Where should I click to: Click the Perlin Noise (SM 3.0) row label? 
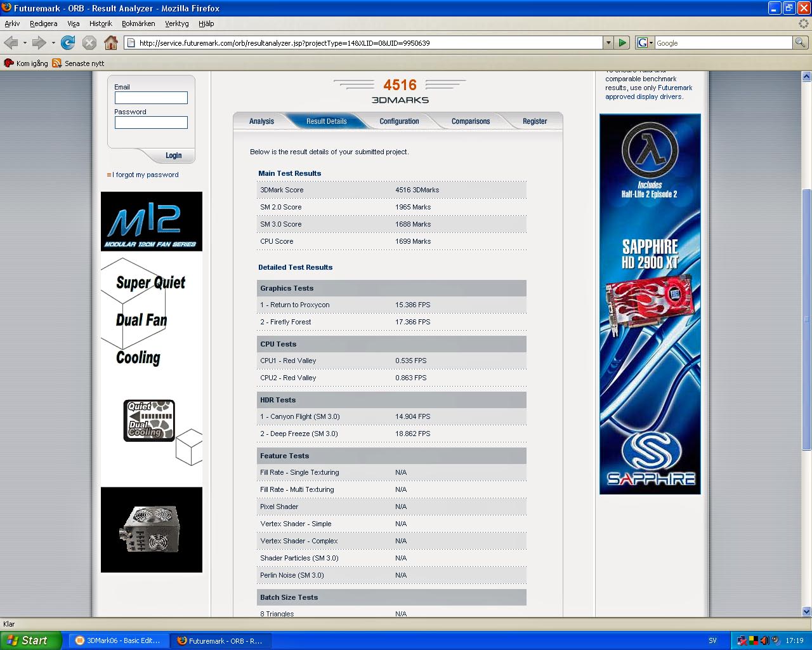click(292, 575)
